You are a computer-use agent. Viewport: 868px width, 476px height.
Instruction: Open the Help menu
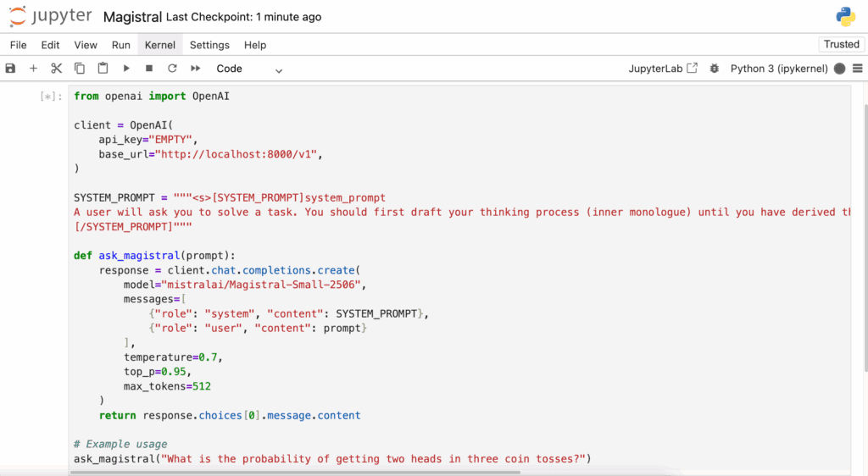[x=255, y=45]
